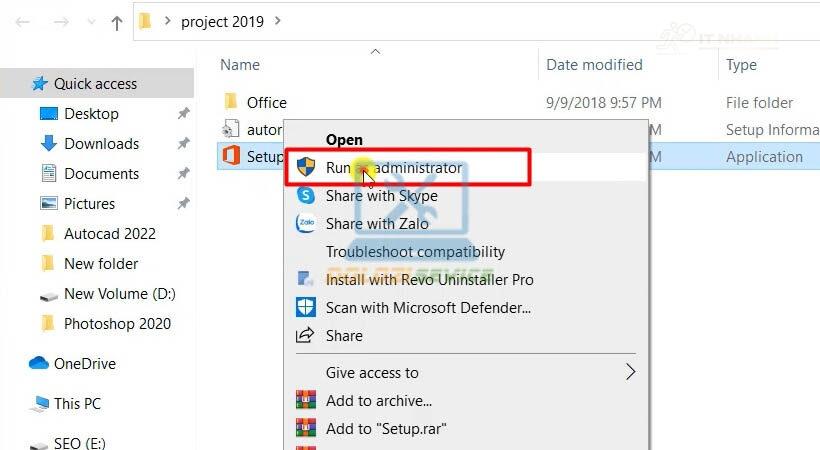The height and width of the screenshot is (450, 820).
Task: Select This PC in navigation pane
Action: pyautogui.click(x=77, y=404)
